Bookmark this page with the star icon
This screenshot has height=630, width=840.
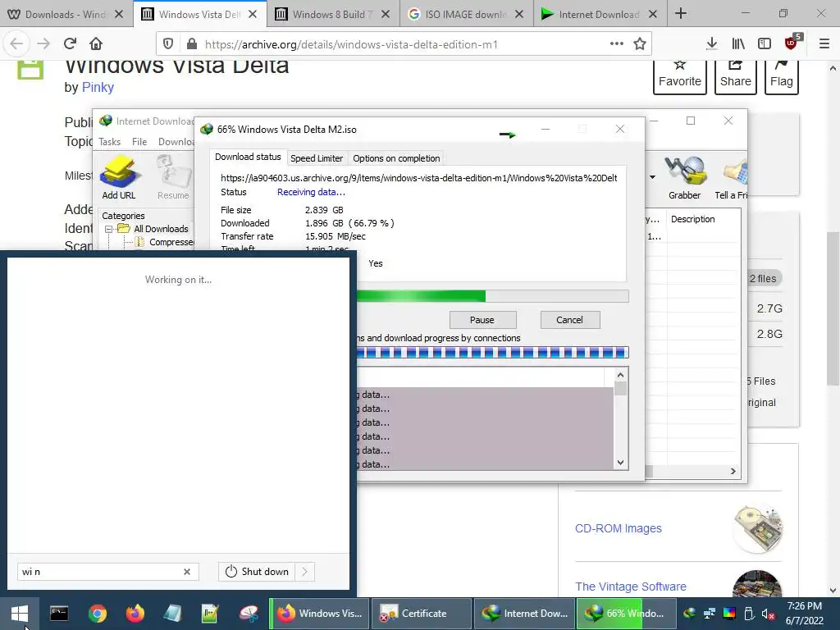640,44
